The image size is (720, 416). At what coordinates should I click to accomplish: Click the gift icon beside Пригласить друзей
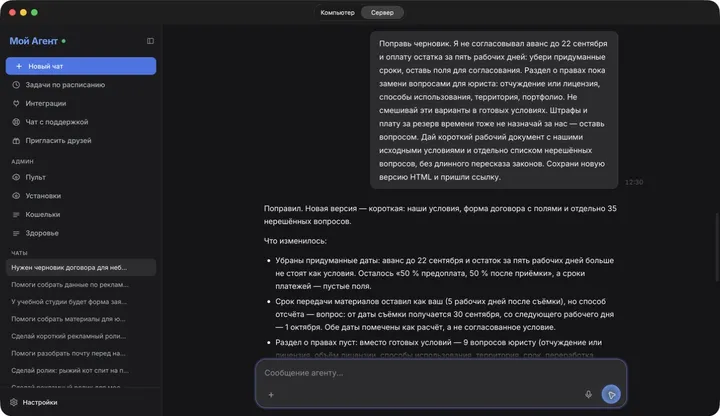coord(16,141)
